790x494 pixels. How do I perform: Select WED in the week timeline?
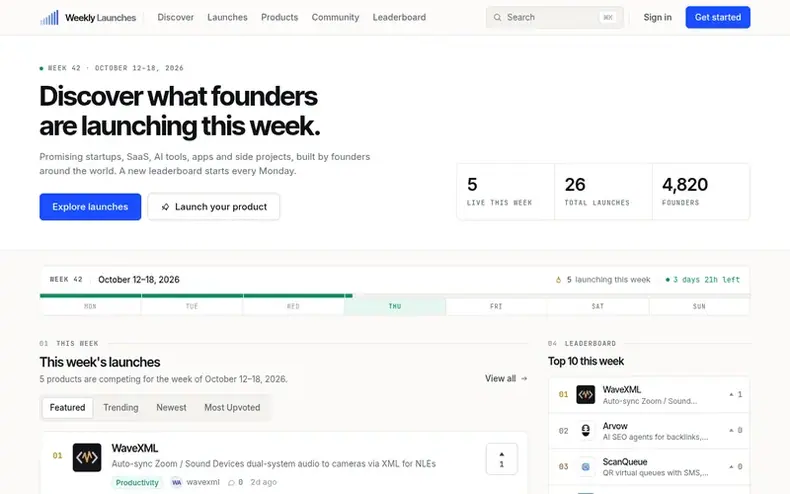[293, 306]
